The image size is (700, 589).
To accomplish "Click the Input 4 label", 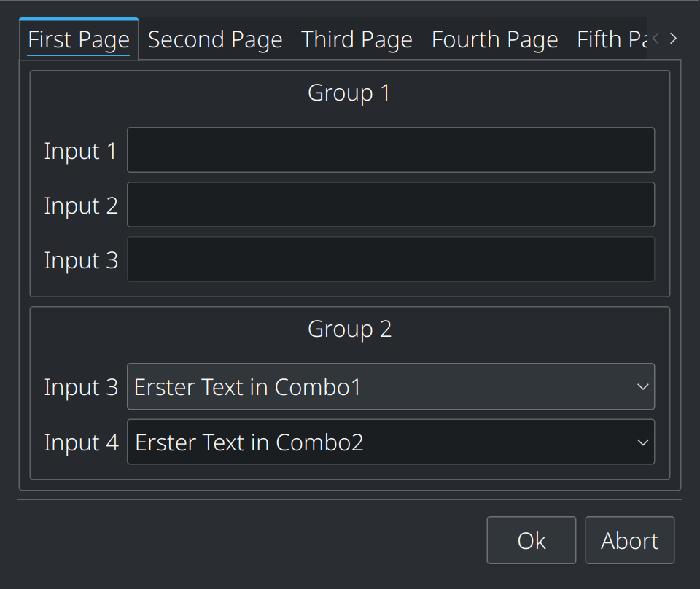I will pos(81,442).
